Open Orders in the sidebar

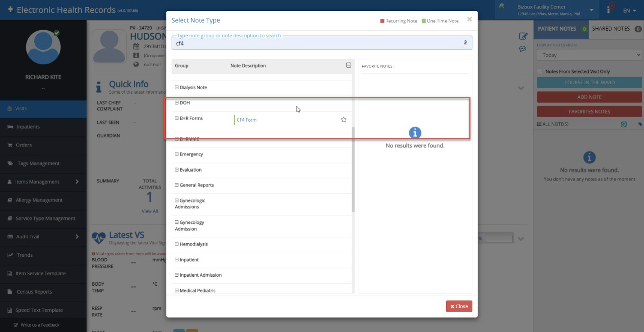coord(24,145)
